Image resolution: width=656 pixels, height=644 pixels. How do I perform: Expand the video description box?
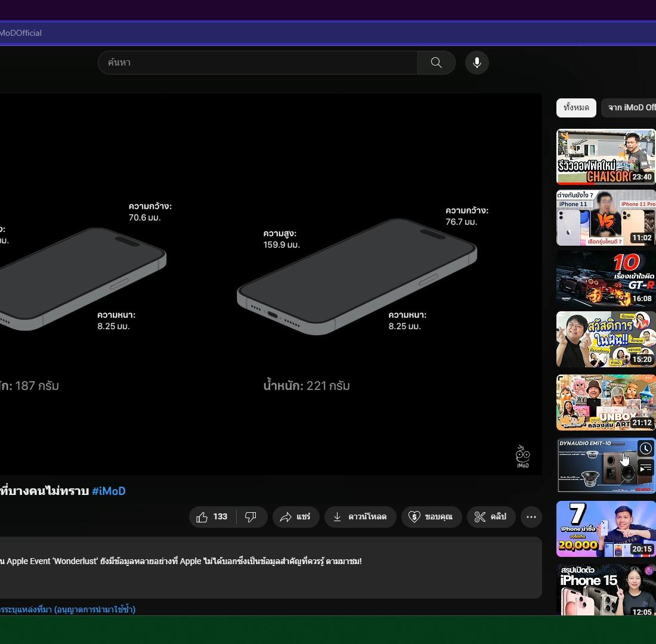click(271, 568)
